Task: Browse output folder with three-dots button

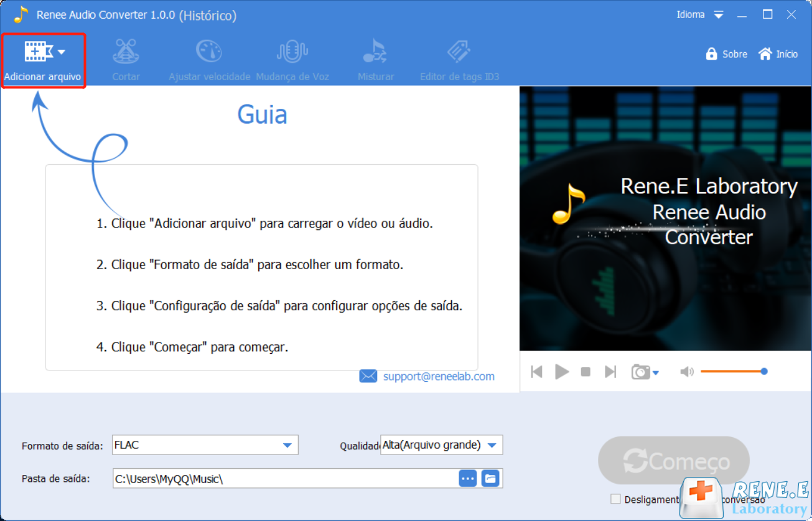Action: 468,478
